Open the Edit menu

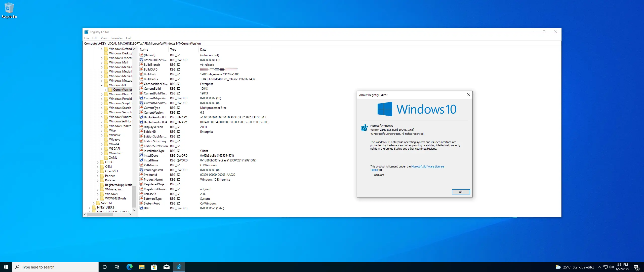pyautogui.click(x=95, y=38)
